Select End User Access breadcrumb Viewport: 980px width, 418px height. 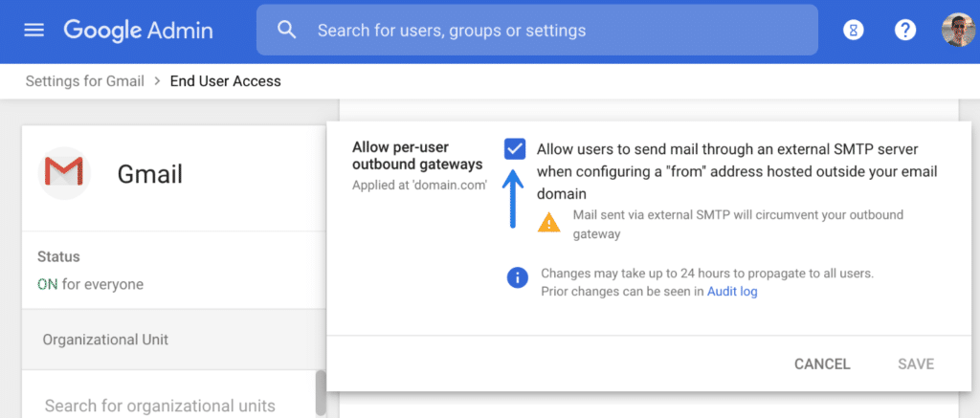pyautogui.click(x=226, y=81)
